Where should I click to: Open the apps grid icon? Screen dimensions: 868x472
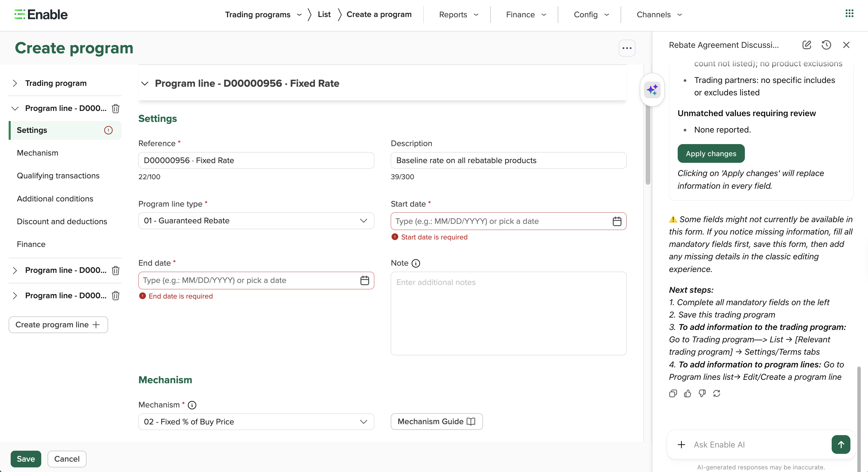(x=849, y=14)
